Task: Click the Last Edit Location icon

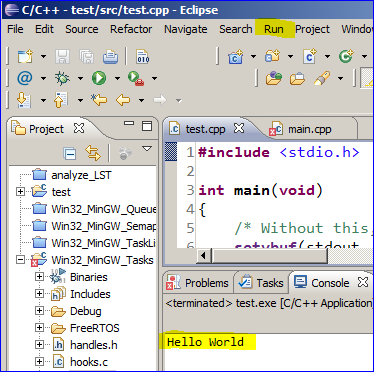Action: (x=99, y=100)
